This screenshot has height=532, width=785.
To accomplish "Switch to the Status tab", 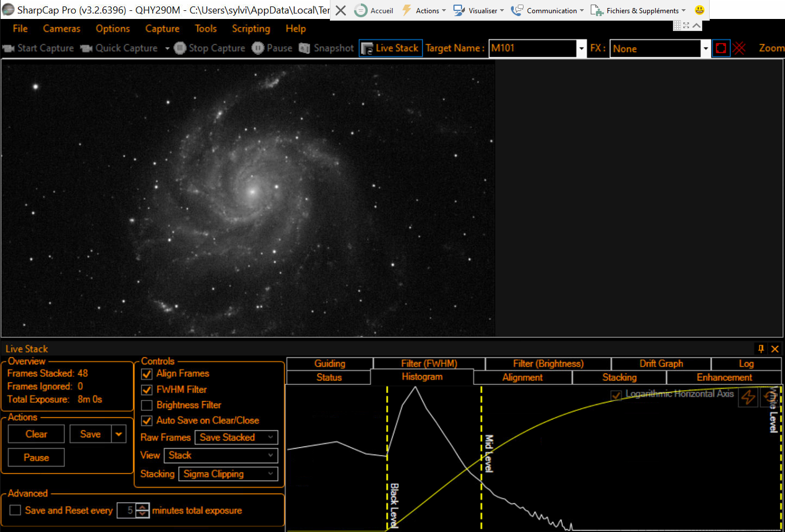I will click(329, 377).
